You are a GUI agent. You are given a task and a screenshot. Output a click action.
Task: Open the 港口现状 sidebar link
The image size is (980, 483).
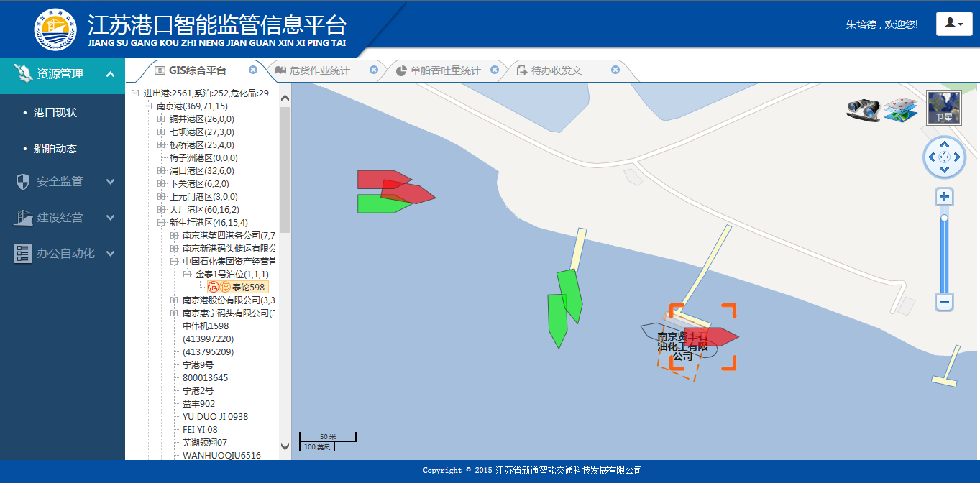pyautogui.click(x=55, y=113)
